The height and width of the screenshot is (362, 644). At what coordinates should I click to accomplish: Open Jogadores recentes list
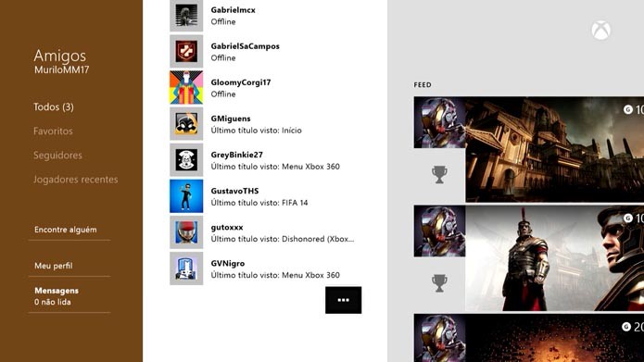(76, 180)
